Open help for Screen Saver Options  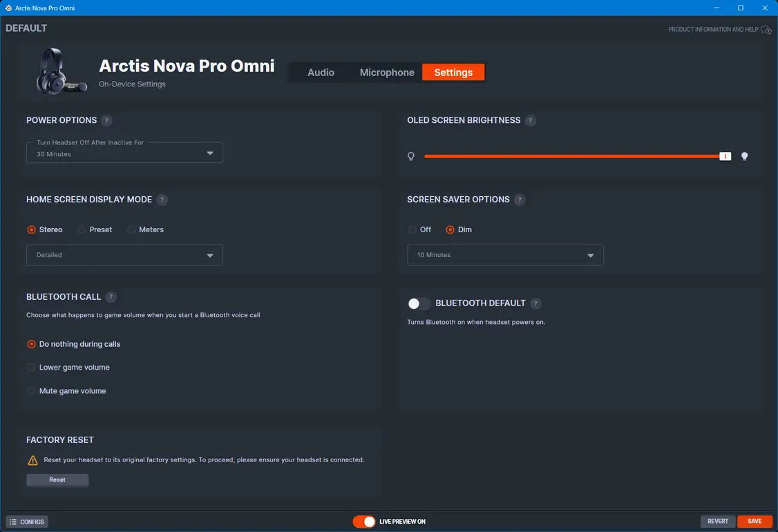click(519, 200)
